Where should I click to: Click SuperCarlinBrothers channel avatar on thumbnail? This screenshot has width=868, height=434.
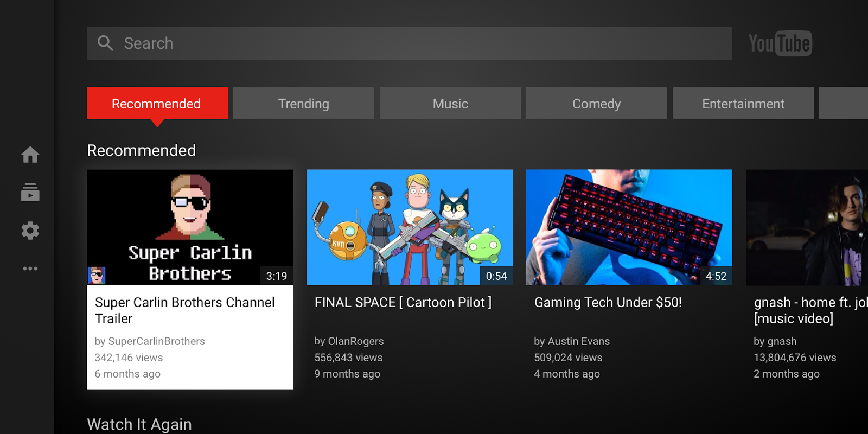[x=97, y=276]
